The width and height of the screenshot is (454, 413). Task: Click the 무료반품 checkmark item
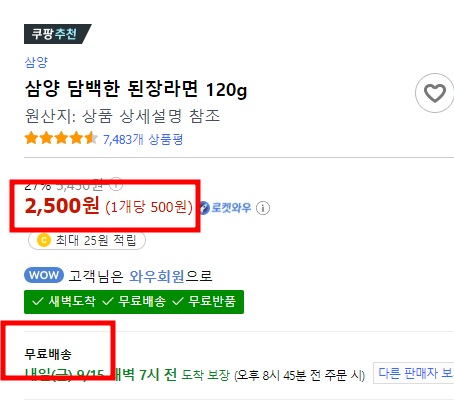(204, 302)
